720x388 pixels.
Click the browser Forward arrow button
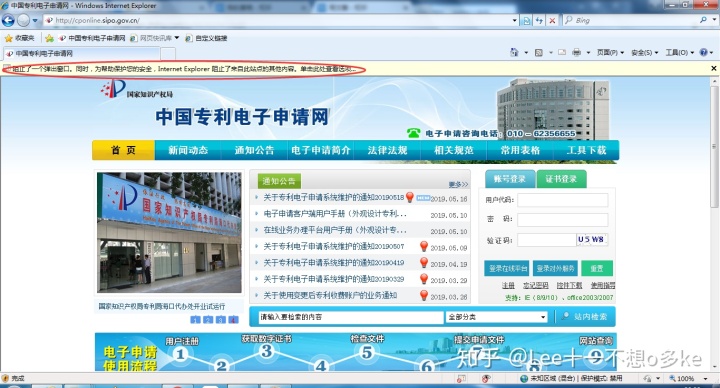pyautogui.click(x=23, y=20)
